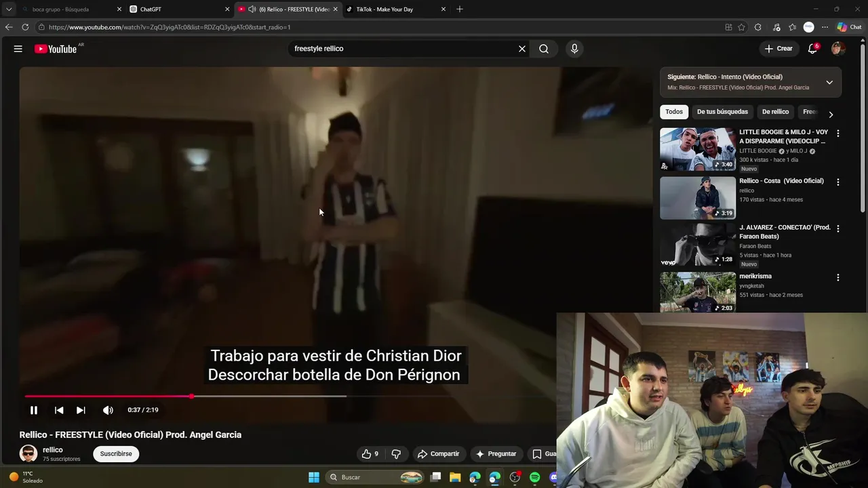868x488 pixels.
Task: Expand the Siguiente mix playlist chevron
Action: coord(829,83)
